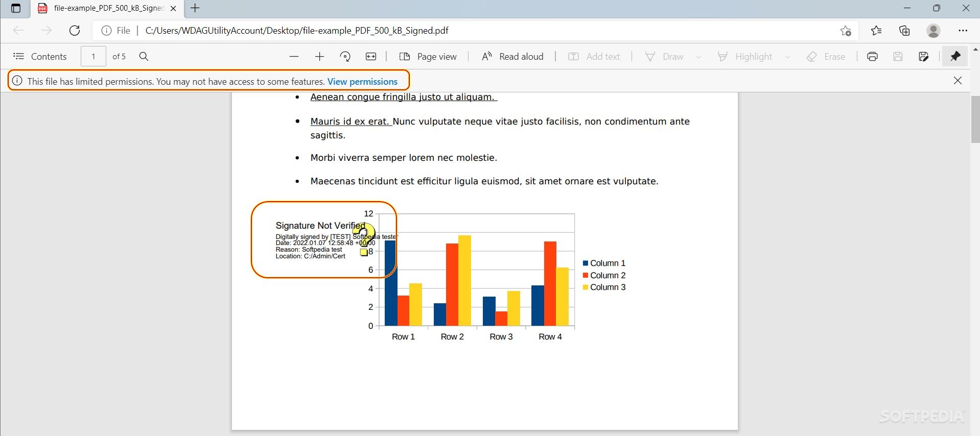The image size is (980, 436).
Task: Click the page number input field
Action: point(94,56)
